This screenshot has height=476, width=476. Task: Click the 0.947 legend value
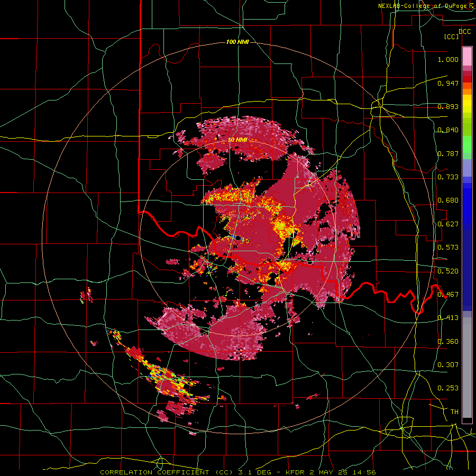(x=448, y=83)
